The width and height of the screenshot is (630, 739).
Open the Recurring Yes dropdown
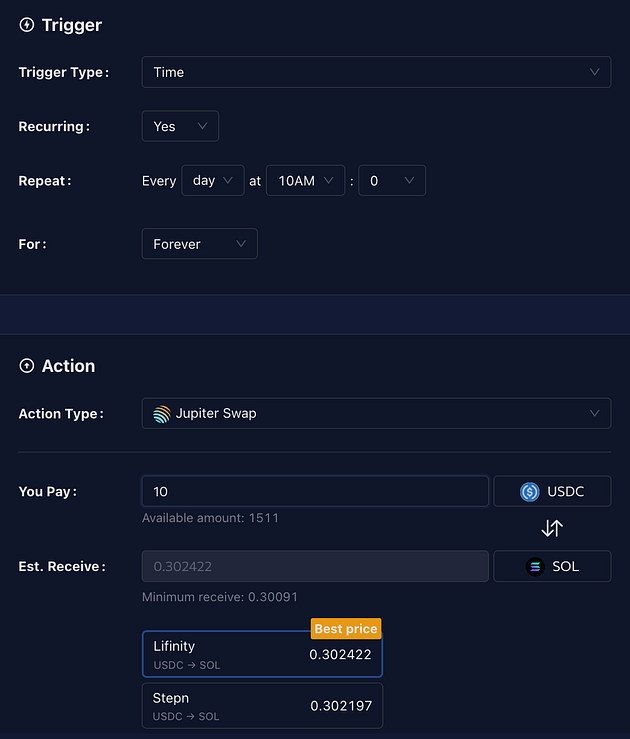(180, 126)
